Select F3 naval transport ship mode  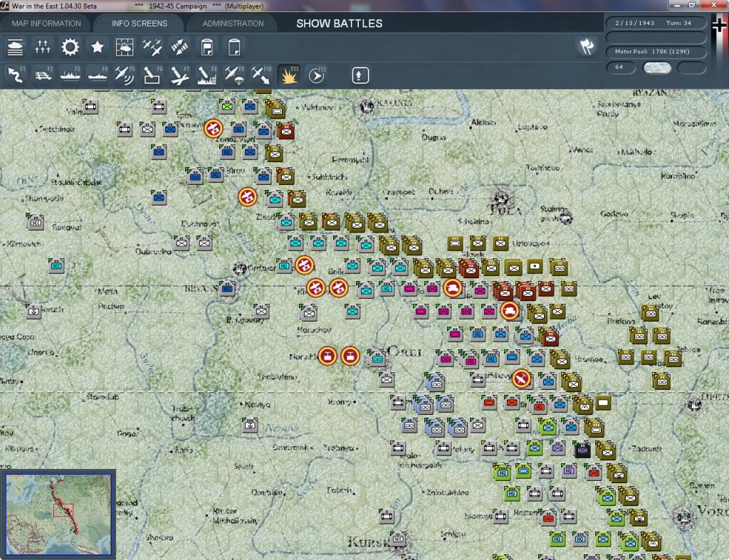point(70,75)
